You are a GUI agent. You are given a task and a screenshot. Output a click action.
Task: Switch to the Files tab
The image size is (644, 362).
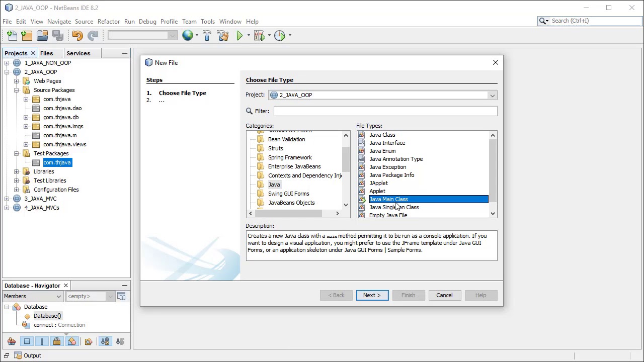tap(46, 53)
